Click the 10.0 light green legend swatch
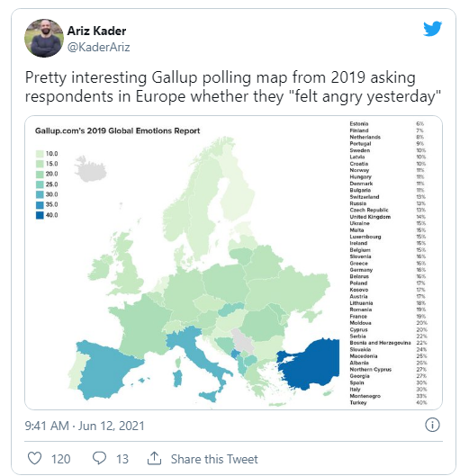 point(40,154)
